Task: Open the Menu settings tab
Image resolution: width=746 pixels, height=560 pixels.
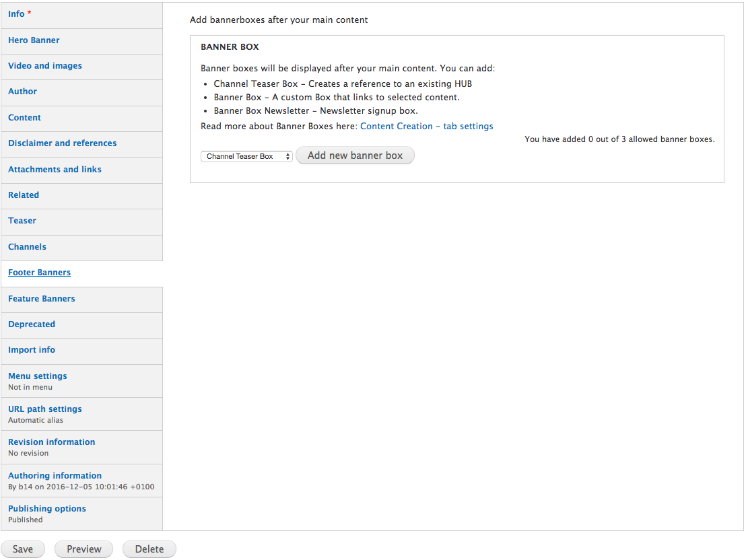Action: (x=38, y=376)
